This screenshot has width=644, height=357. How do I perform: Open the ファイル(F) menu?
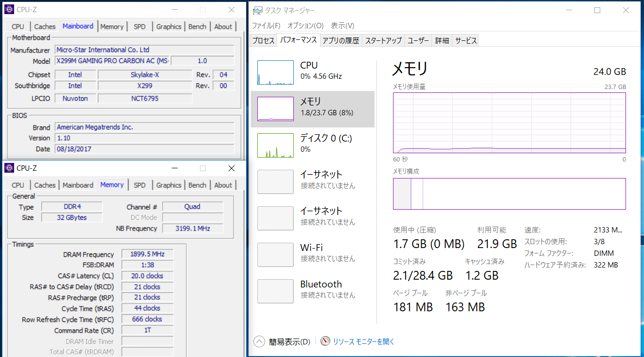[x=266, y=25]
